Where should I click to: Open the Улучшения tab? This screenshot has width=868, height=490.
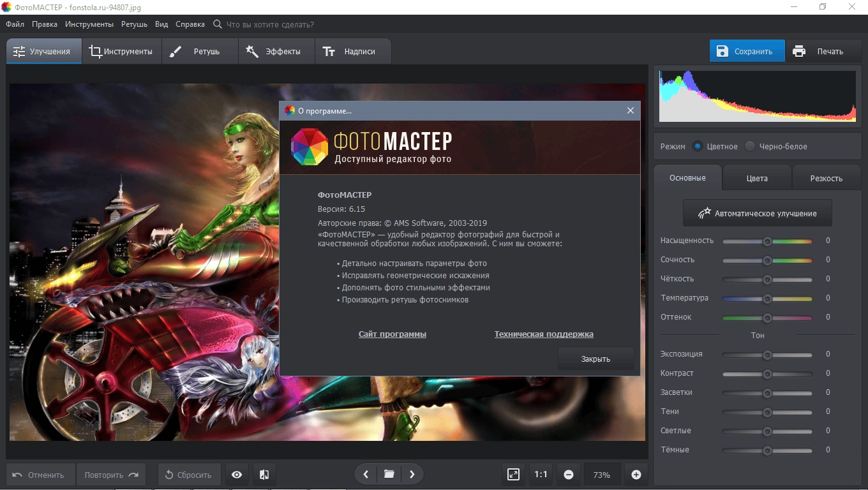pos(44,51)
